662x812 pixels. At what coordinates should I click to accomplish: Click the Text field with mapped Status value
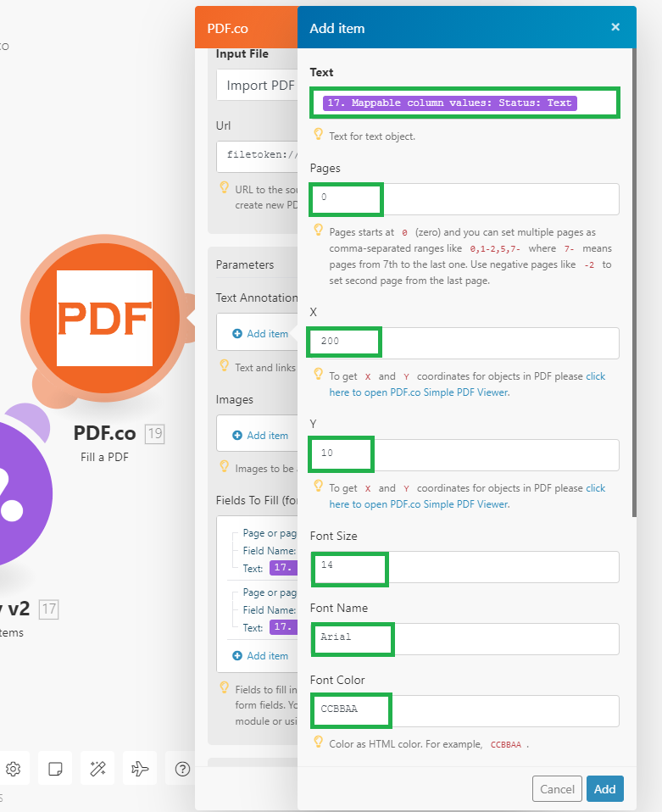click(x=465, y=103)
